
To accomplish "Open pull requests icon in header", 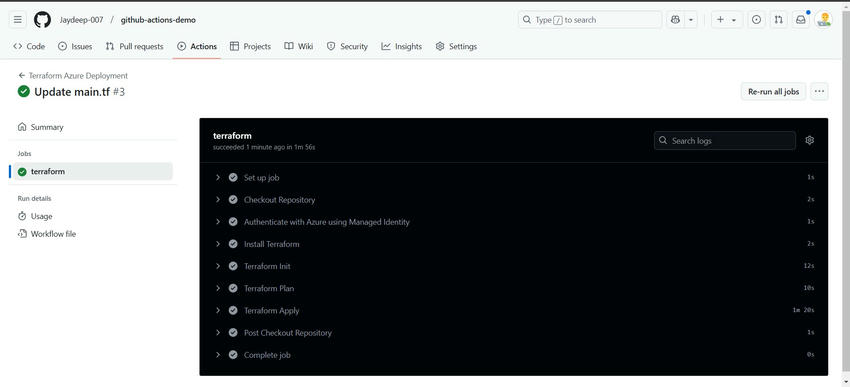I will click(778, 20).
